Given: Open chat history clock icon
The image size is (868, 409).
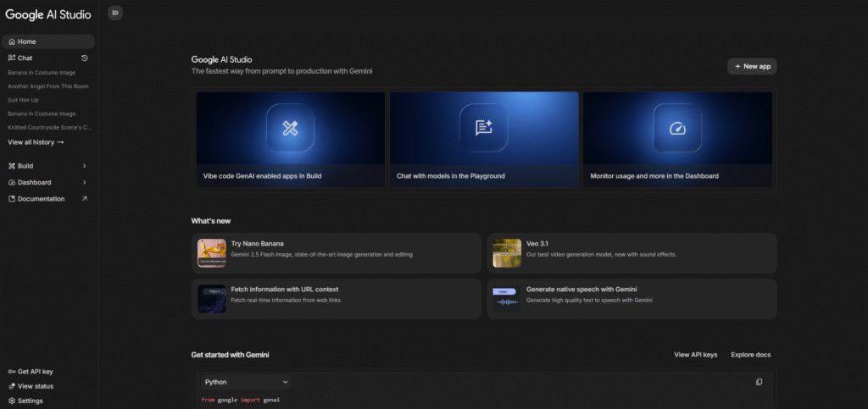Looking at the screenshot, I should 85,58.
